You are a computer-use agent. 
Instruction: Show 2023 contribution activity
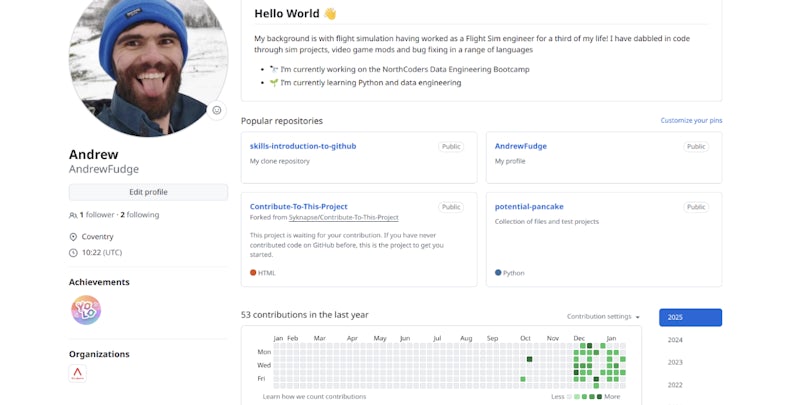[x=675, y=362]
